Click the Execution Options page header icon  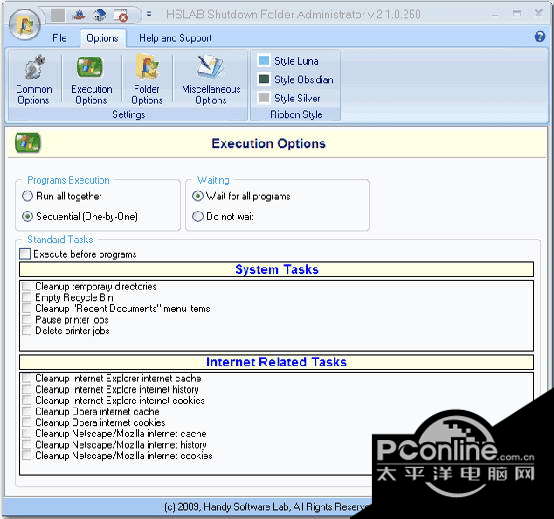[28, 143]
